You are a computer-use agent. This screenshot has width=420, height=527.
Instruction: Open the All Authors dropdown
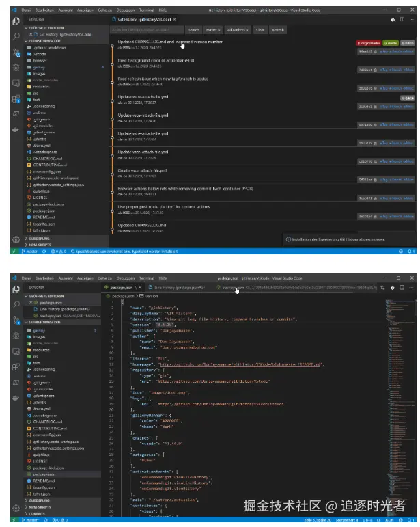click(238, 30)
